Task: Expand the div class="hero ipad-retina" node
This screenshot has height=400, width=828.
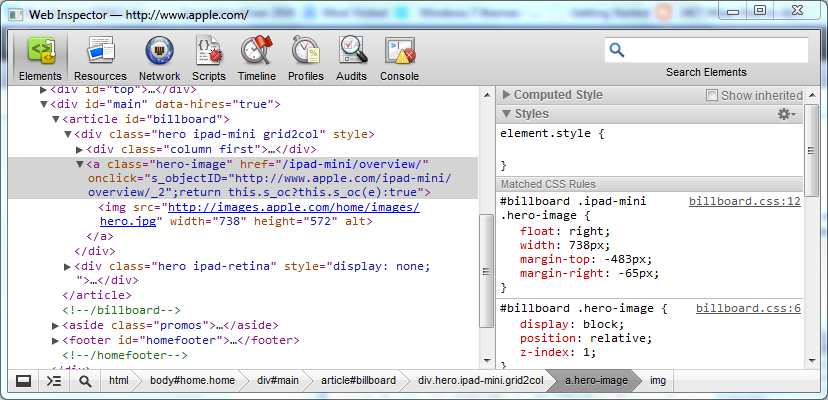Action: click(67, 266)
